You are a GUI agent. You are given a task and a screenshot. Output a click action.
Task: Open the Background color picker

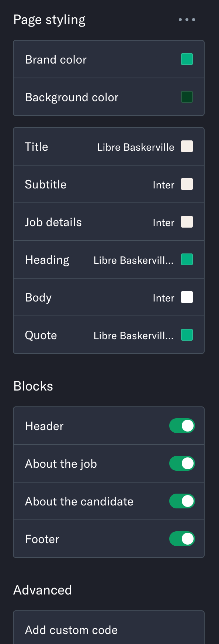tap(187, 97)
